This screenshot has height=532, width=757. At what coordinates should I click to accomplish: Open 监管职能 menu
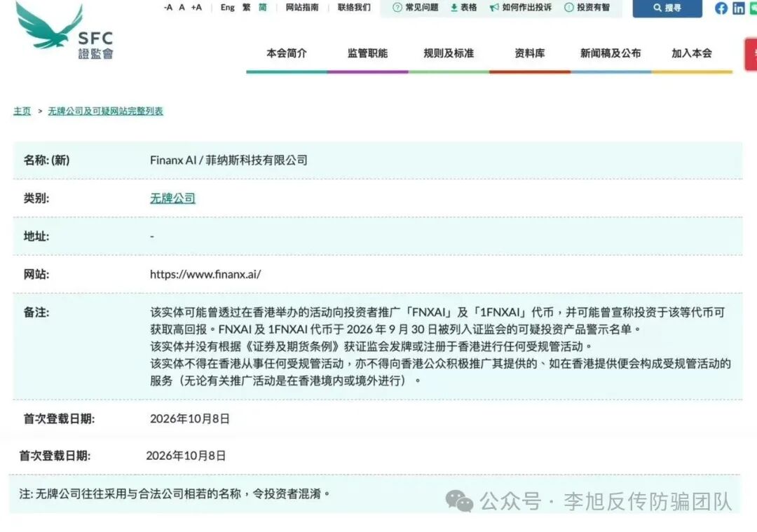(368, 53)
